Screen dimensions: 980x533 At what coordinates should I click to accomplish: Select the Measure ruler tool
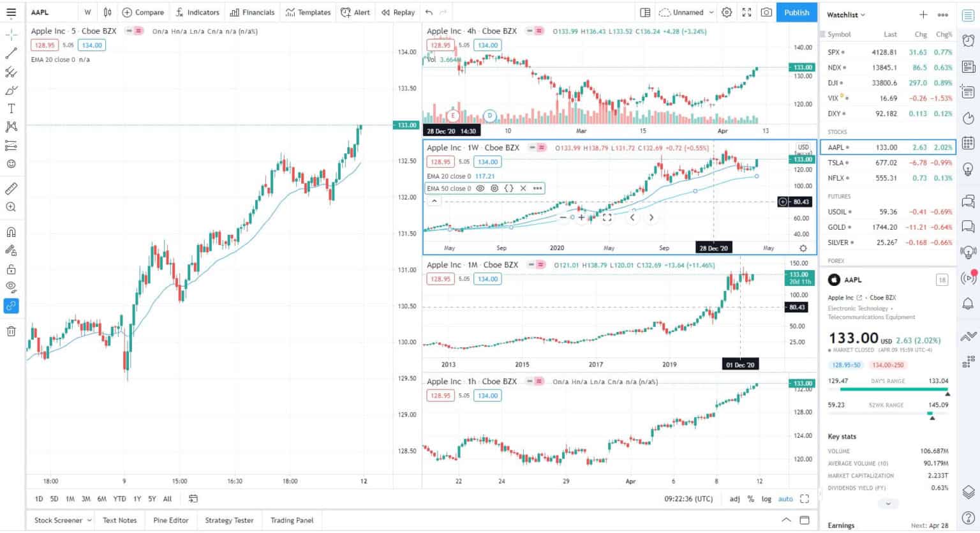coord(11,188)
